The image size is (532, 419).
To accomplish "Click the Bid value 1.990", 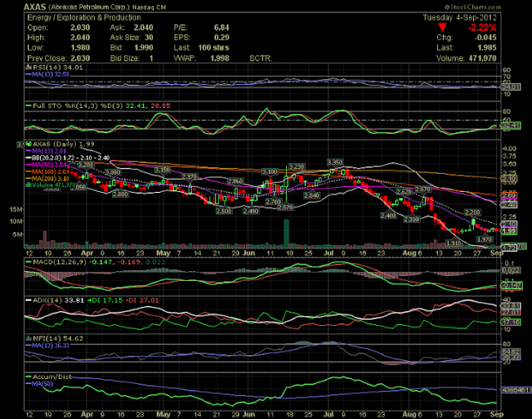I will click(x=143, y=48).
